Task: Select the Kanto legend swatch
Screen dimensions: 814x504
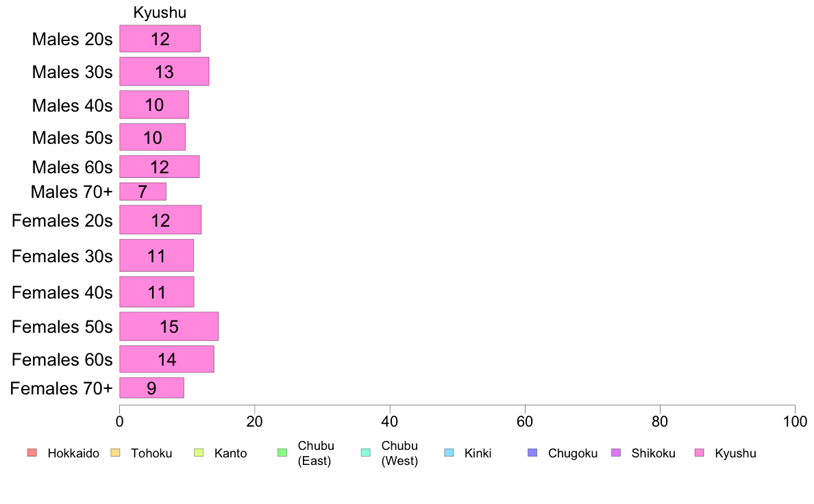Action: pyautogui.click(x=199, y=453)
